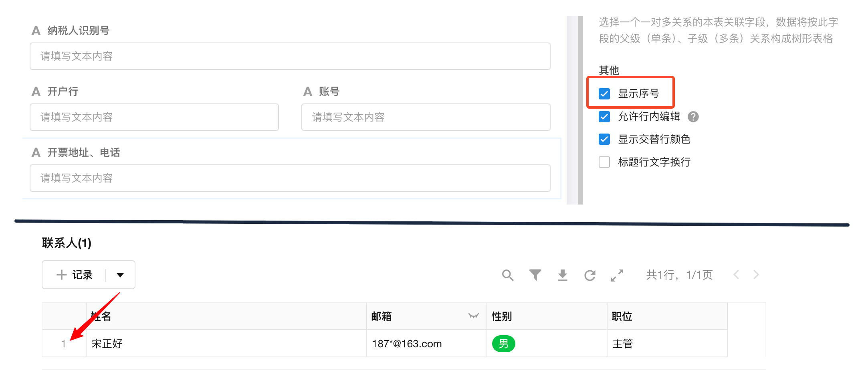
Task: Disable 显示交替行颜色 checkbox
Action: tap(604, 139)
